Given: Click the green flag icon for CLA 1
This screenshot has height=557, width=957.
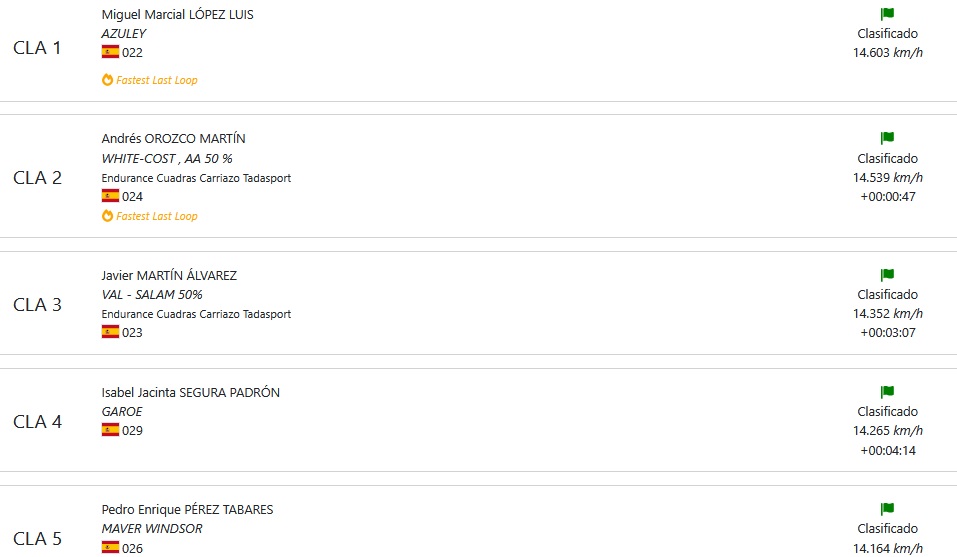Looking at the screenshot, I should click(887, 13).
